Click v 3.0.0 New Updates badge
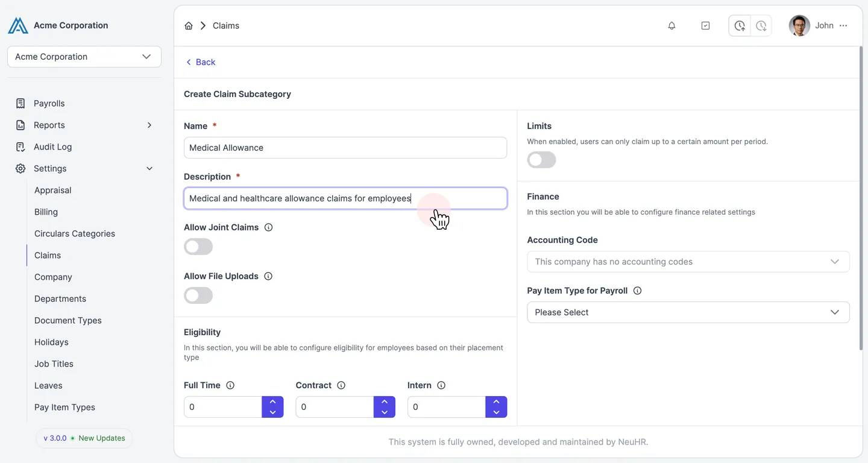The height and width of the screenshot is (463, 868). 84,438
